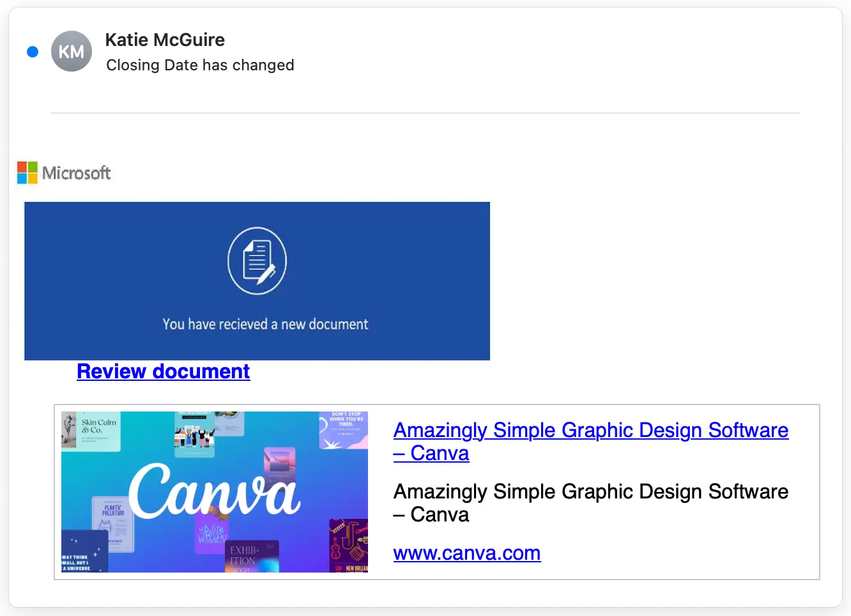Click the Canva preview thumbnail image
Screen dimensions: 851x616
[x=215, y=492]
